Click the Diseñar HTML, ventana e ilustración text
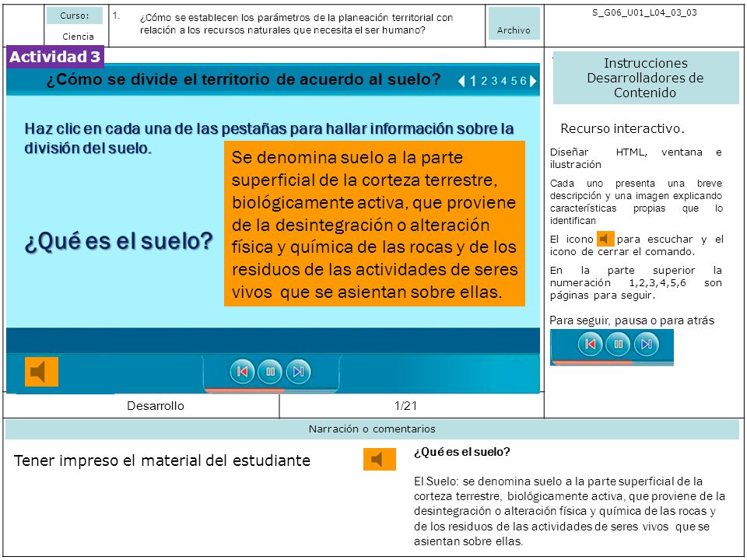Screen dimensions: 747x560 click(x=636, y=158)
